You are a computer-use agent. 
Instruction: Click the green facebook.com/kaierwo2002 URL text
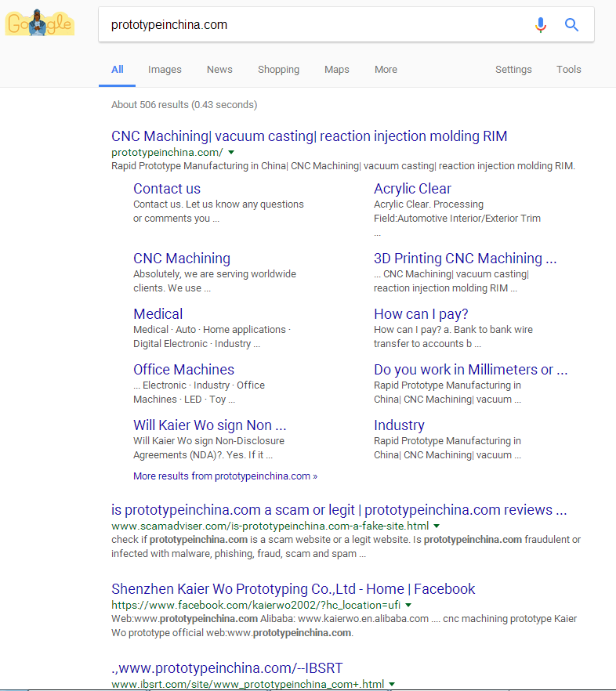pyautogui.click(x=255, y=605)
